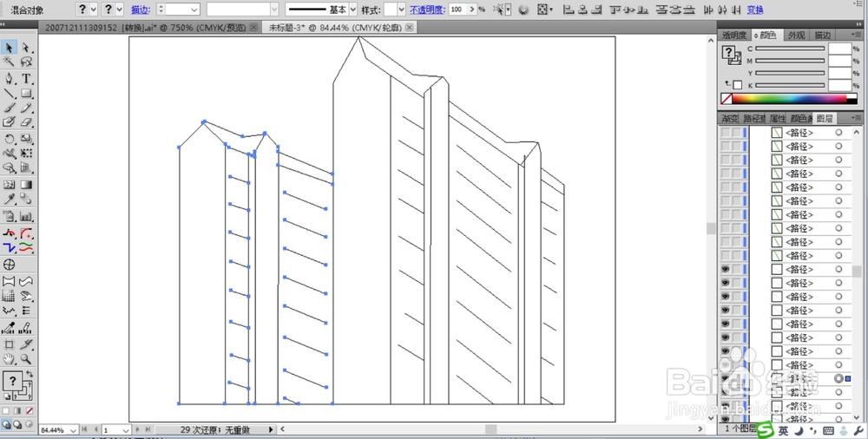The height and width of the screenshot is (439, 868).
Task: Open the variable width profile dropdown
Action: pyautogui.click(x=274, y=10)
